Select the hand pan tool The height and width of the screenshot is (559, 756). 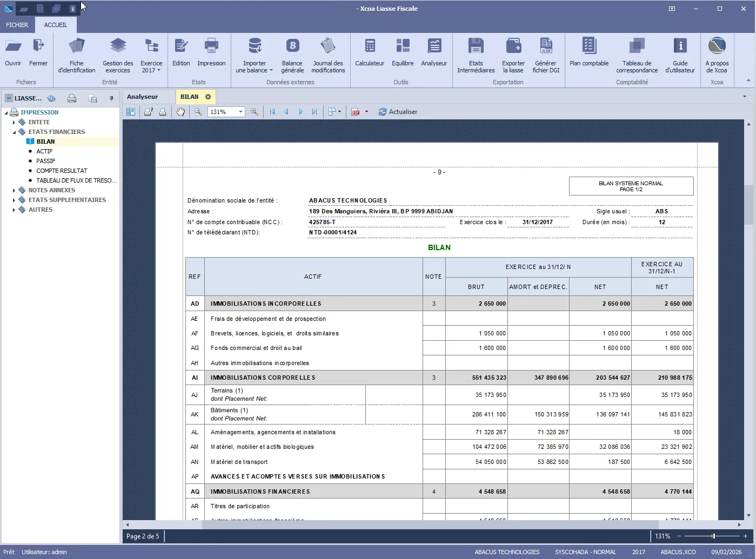[x=180, y=112]
